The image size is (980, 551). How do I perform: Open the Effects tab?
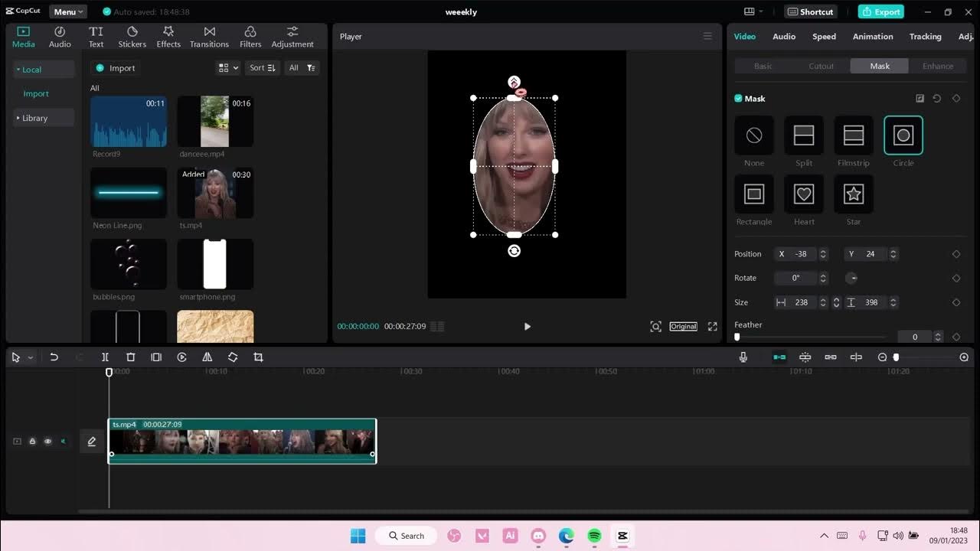168,37
